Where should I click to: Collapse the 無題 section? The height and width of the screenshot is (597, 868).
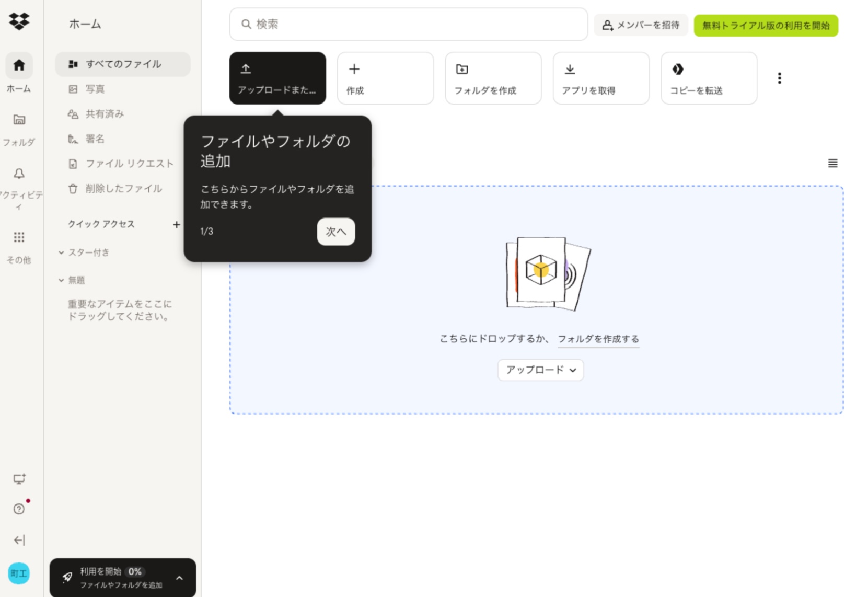[x=62, y=280]
